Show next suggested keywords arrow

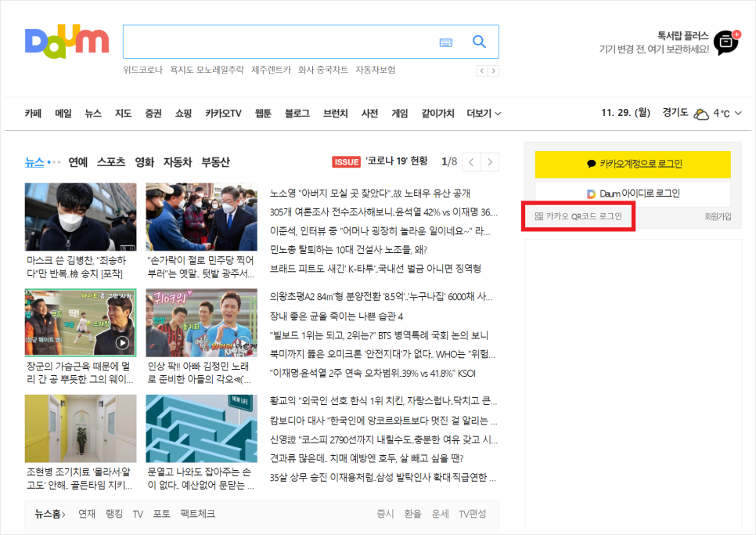[x=493, y=71]
